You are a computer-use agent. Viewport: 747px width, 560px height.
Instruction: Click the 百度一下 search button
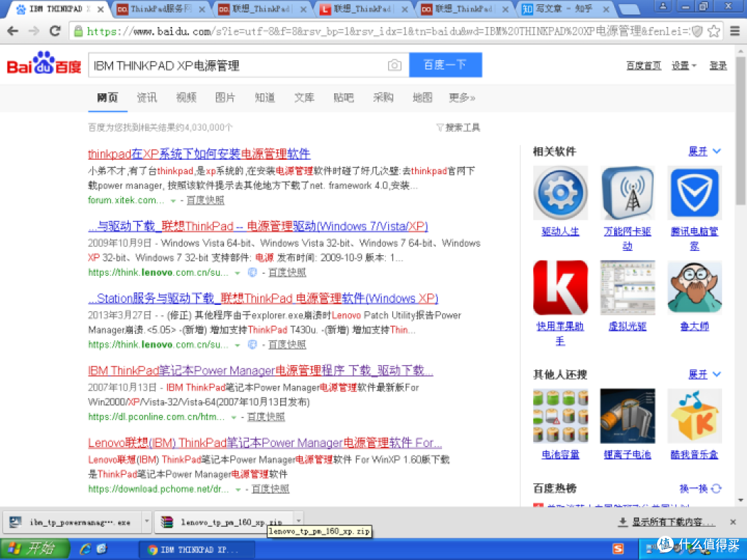(445, 65)
